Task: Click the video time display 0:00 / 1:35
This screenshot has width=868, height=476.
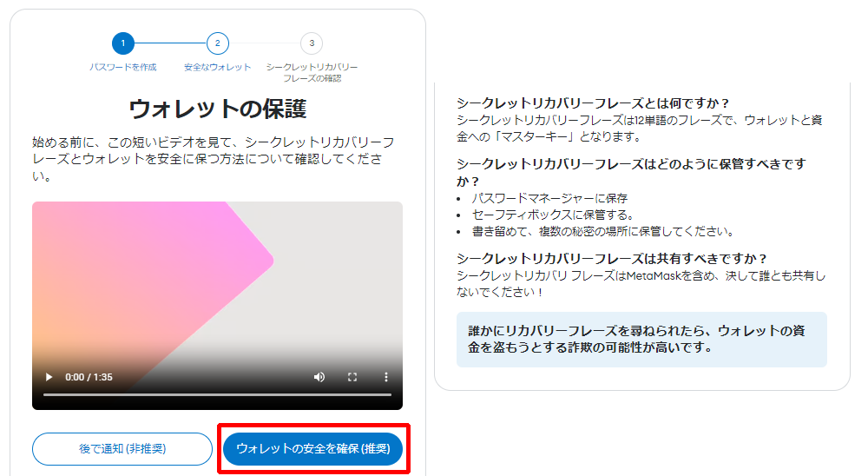Action: [89, 377]
